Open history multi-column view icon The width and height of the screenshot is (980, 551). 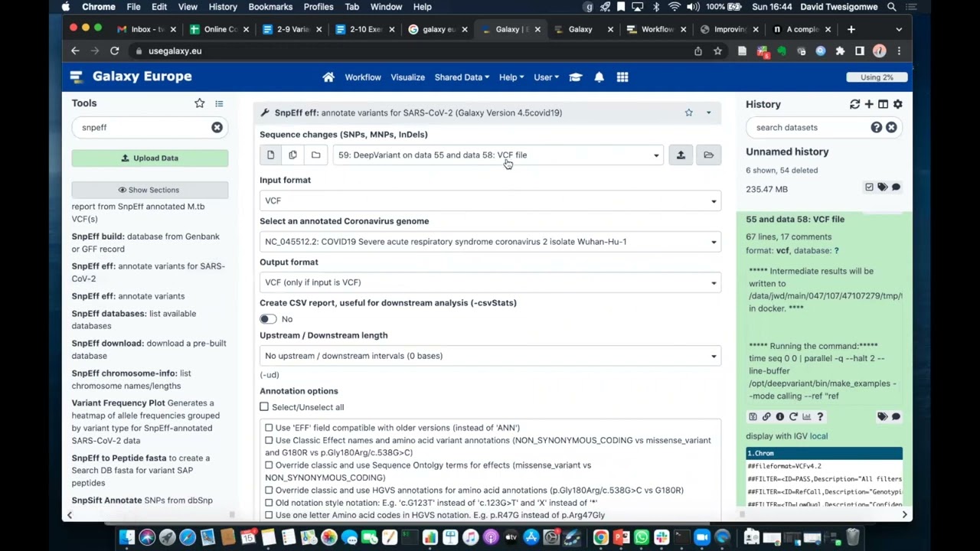(883, 104)
